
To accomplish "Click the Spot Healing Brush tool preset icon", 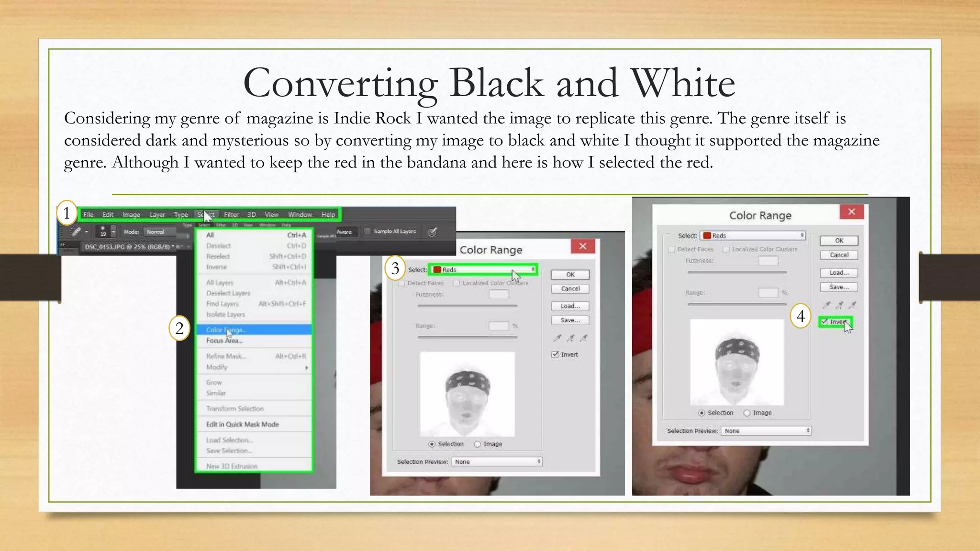I will coord(76,232).
